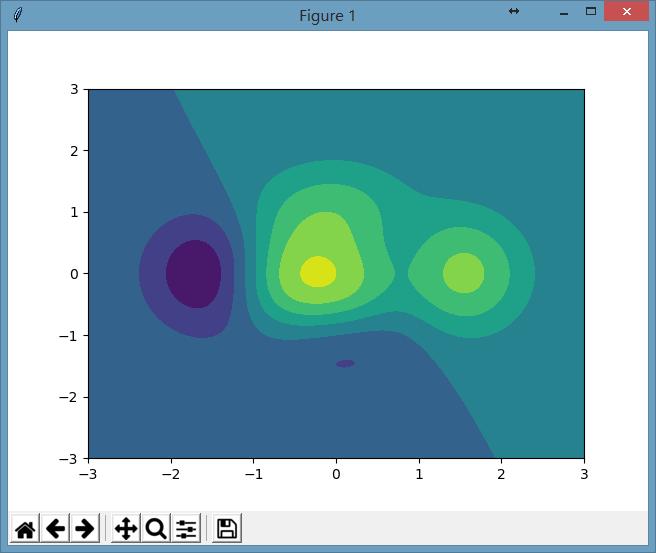
Task: Go back to previous view arrow
Action: coord(55,528)
